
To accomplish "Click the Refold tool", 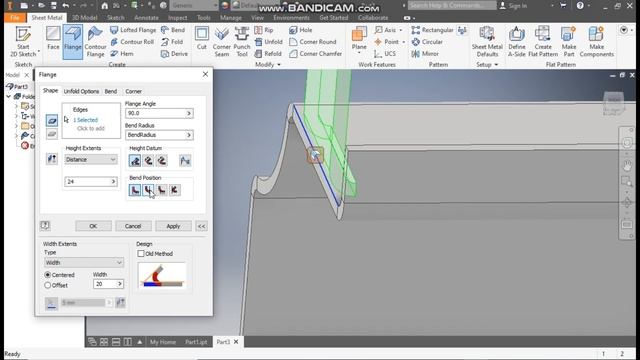I will click(x=268, y=53).
